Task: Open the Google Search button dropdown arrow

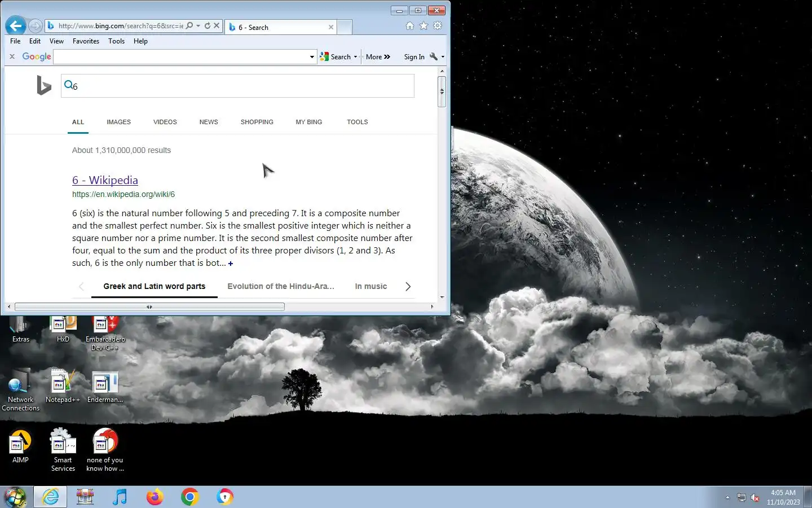Action: 355,57
